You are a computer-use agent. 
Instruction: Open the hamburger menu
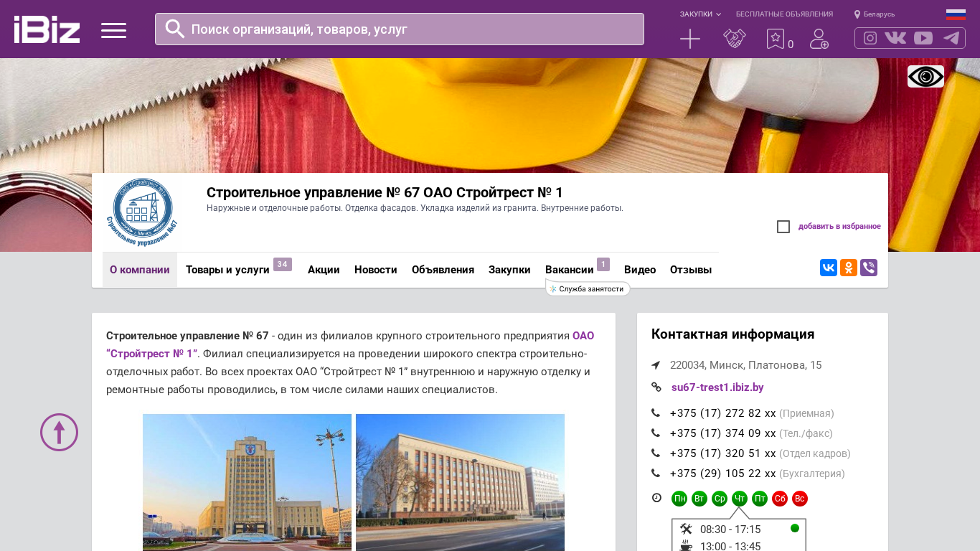click(113, 30)
